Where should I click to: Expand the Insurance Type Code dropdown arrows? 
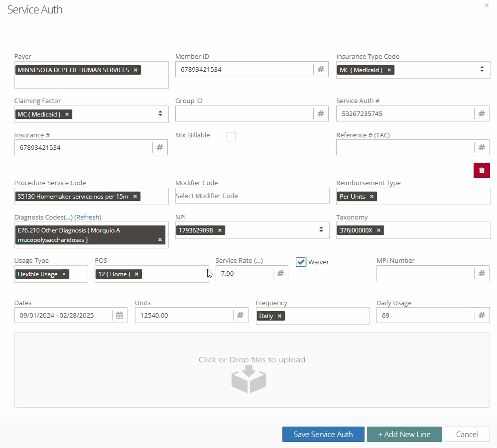pyautogui.click(x=482, y=69)
